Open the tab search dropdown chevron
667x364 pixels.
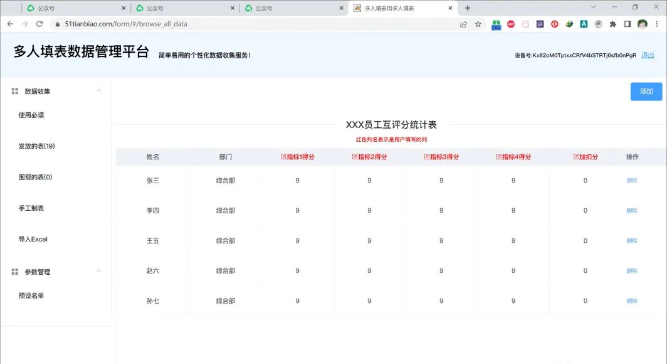[x=593, y=7]
